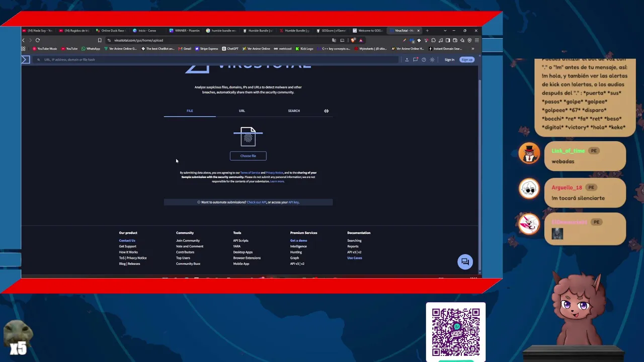Click the Choose file button
644x362 pixels.
(x=248, y=156)
